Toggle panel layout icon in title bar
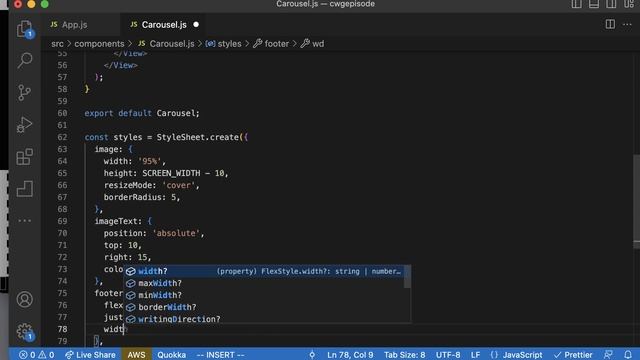This screenshot has width=640, height=360. click(594, 4)
